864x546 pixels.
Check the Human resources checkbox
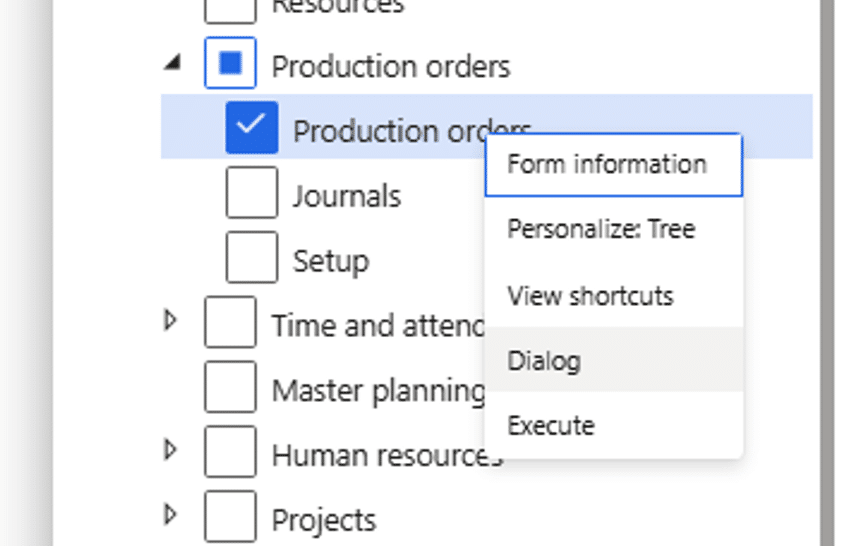tap(230, 452)
